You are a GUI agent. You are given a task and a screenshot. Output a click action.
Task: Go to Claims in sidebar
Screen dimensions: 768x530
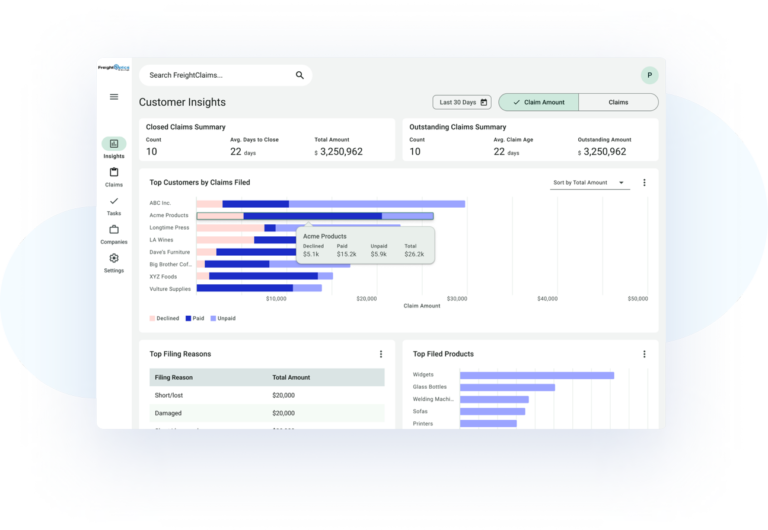[114, 172]
